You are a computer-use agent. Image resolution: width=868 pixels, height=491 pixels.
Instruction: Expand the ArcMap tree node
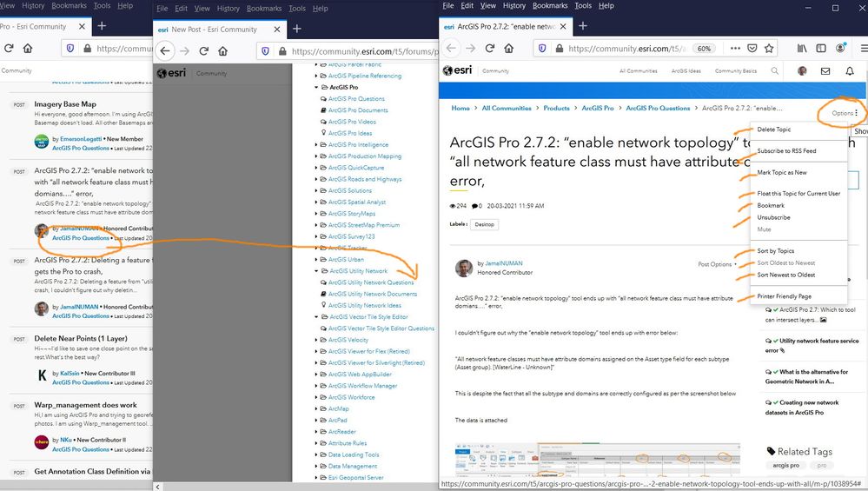point(316,408)
